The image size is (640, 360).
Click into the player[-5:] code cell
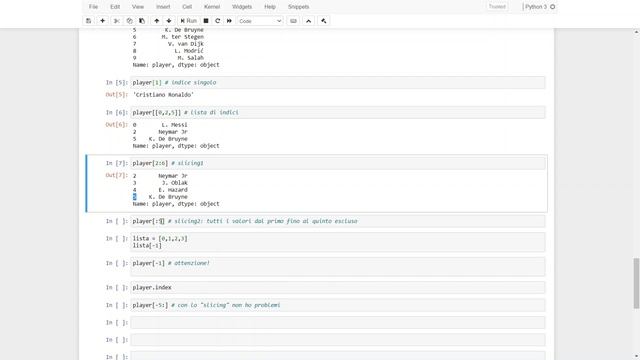(x=338, y=305)
